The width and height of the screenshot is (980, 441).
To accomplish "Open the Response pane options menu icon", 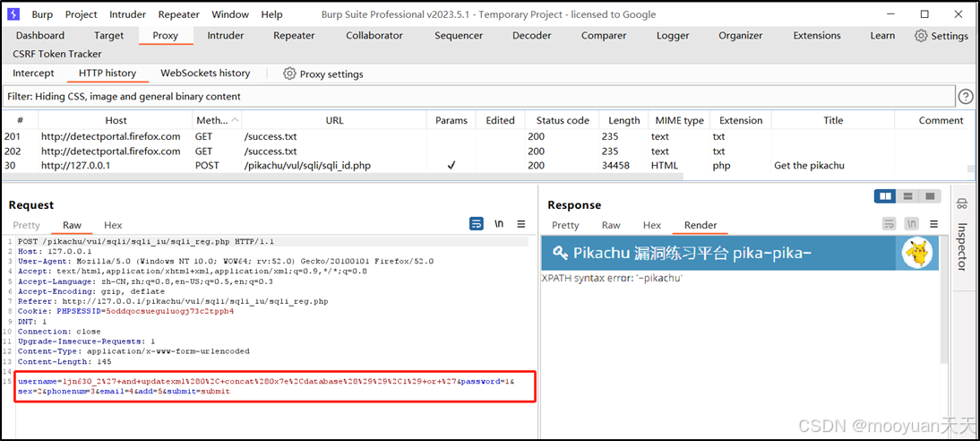I will (x=933, y=223).
